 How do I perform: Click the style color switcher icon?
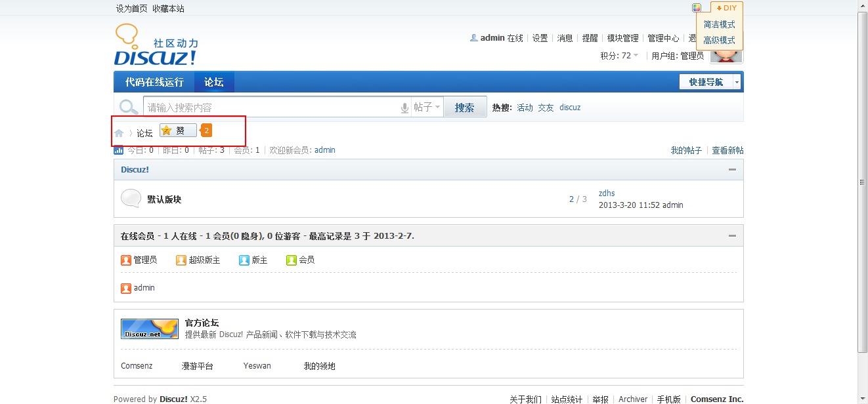(x=697, y=8)
